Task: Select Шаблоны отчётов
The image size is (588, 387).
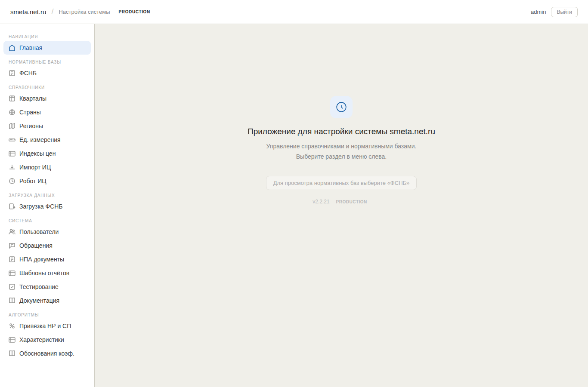Action: (47, 273)
